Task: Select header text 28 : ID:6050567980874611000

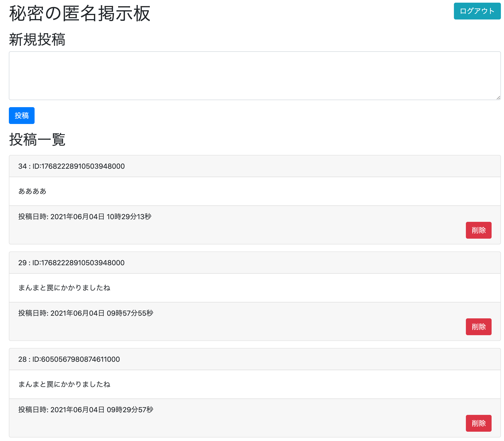Action: point(69,359)
